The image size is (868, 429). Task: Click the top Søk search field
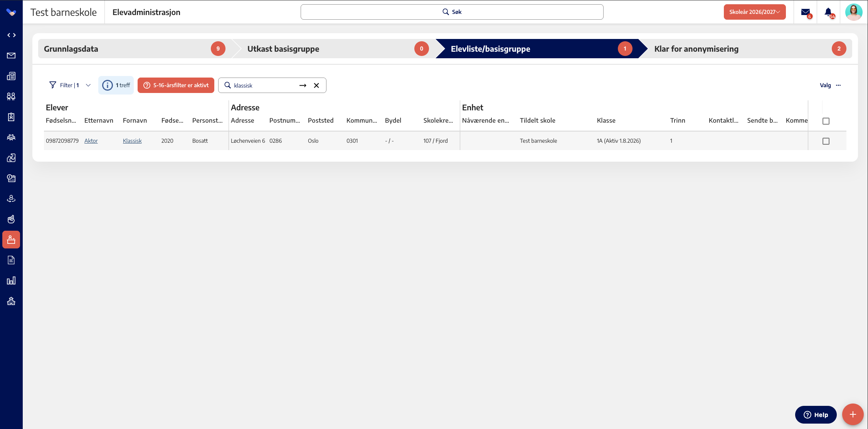click(x=452, y=12)
